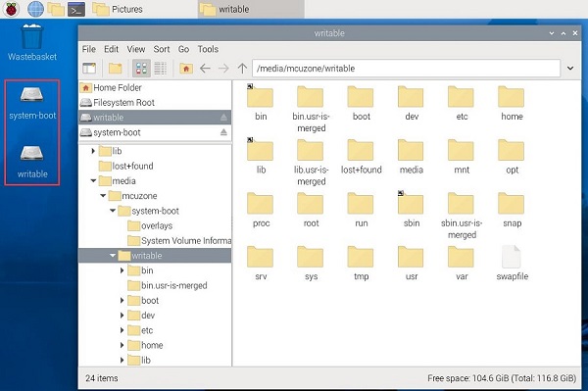588x391 pixels.
Task: Collapse the mcuzone folder in tree
Action: coord(103,196)
